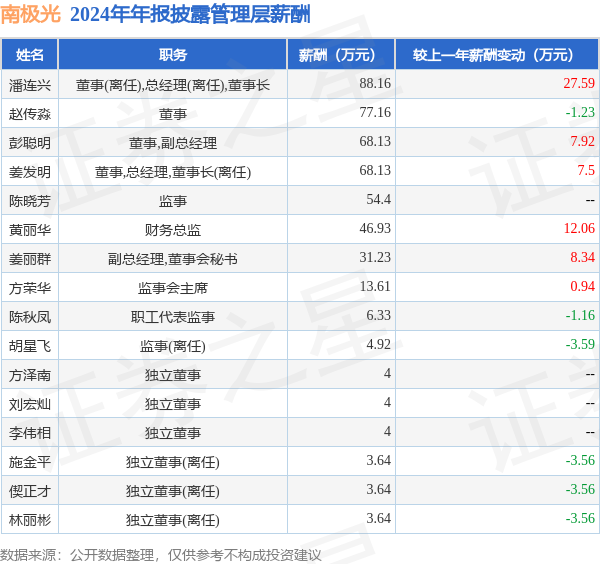This screenshot has width=600, height=564.
Task: Select the change value -3.59
Action: coord(580,344)
